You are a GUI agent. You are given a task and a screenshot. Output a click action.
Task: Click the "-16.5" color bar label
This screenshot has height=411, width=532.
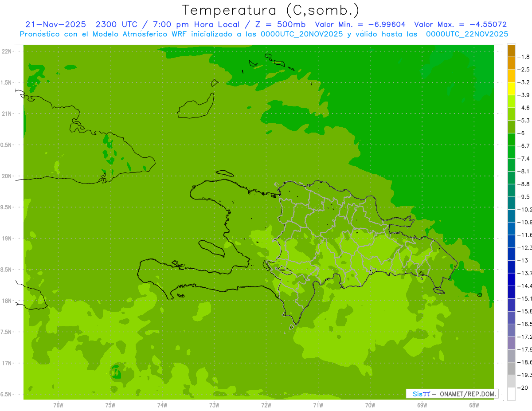(x=525, y=324)
